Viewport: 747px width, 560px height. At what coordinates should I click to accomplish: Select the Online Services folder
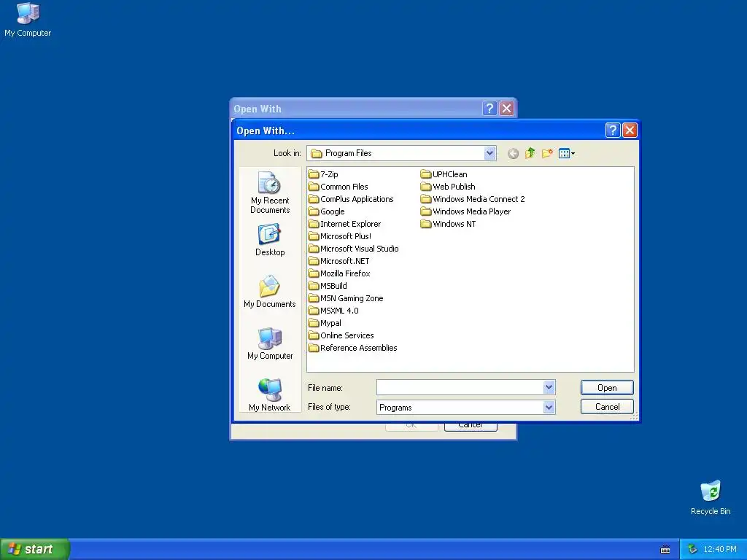tap(341, 335)
